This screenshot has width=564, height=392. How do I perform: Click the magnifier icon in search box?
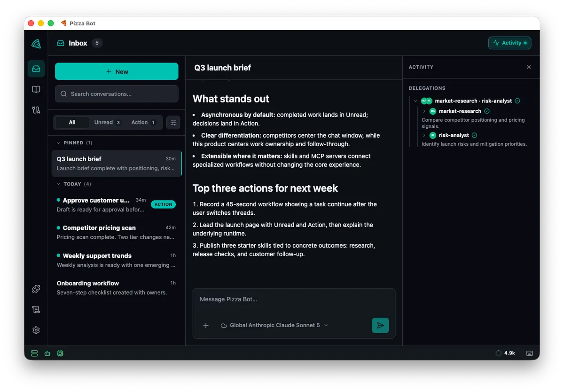point(64,94)
